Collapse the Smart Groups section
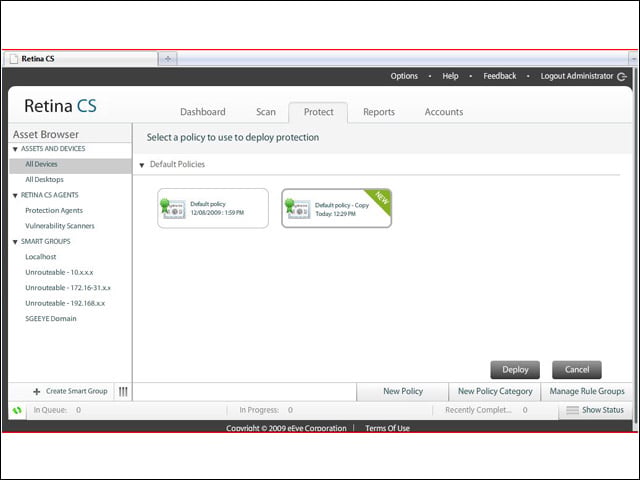 pos(15,242)
